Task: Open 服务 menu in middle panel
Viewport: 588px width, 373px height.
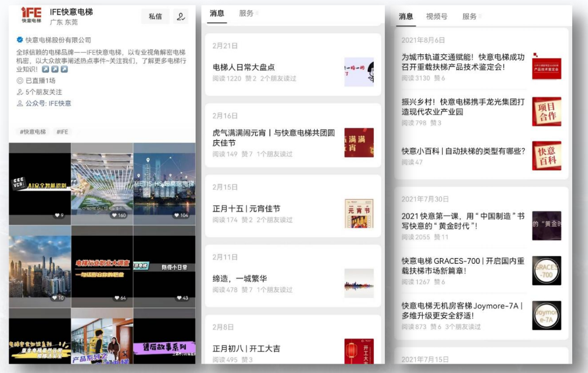Action: [x=248, y=13]
